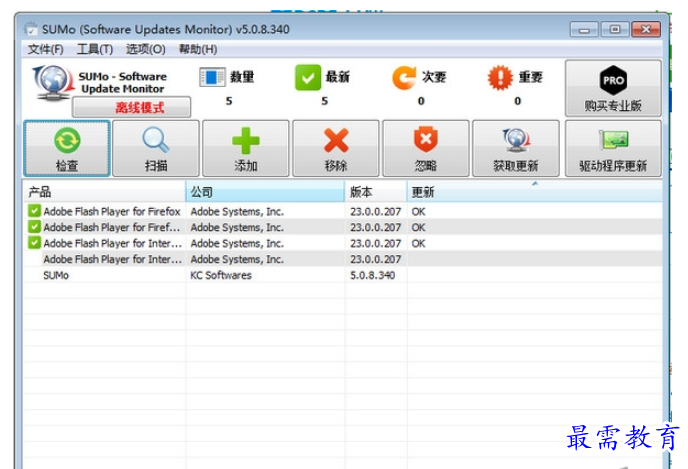Click the 添加 (Add) green plus icon
This screenshot has height=469, width=688.
pyautogui.click(x=245, y=141)
